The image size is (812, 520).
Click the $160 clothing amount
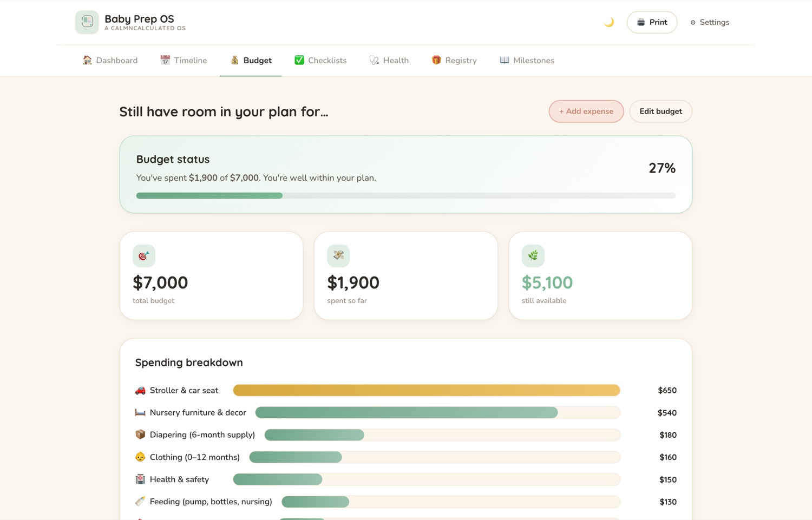pos(668,457)
